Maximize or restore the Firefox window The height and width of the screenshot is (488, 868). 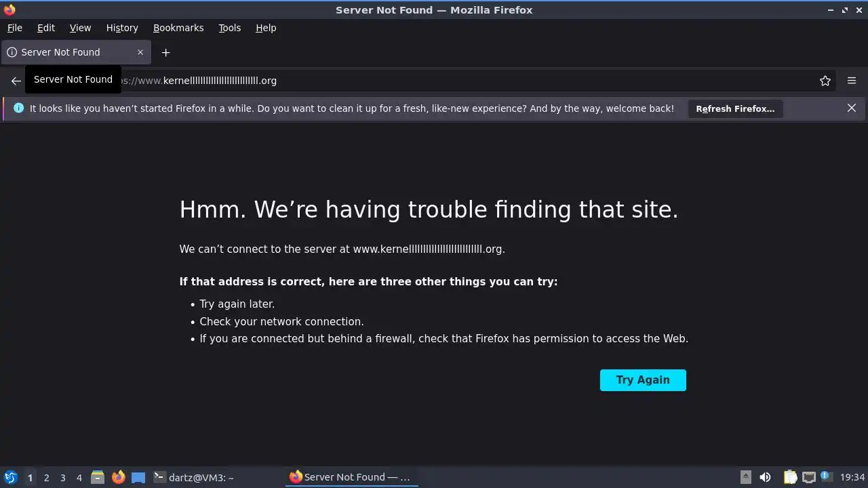(845, 9)
